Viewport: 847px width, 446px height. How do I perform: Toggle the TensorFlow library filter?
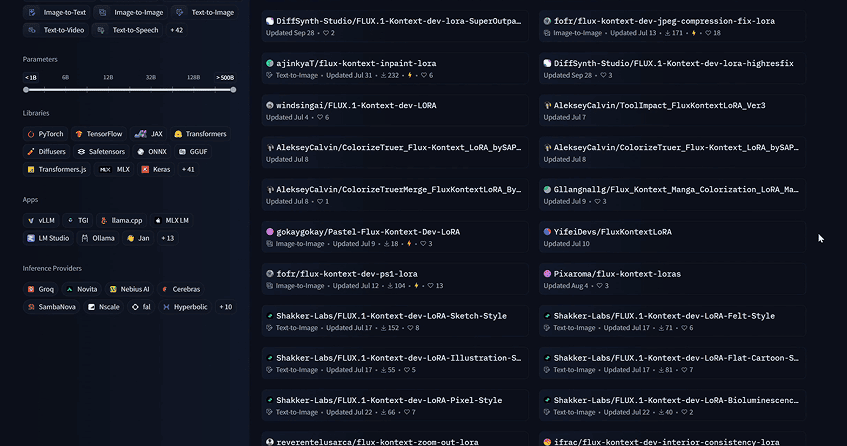tap(99, 134)
